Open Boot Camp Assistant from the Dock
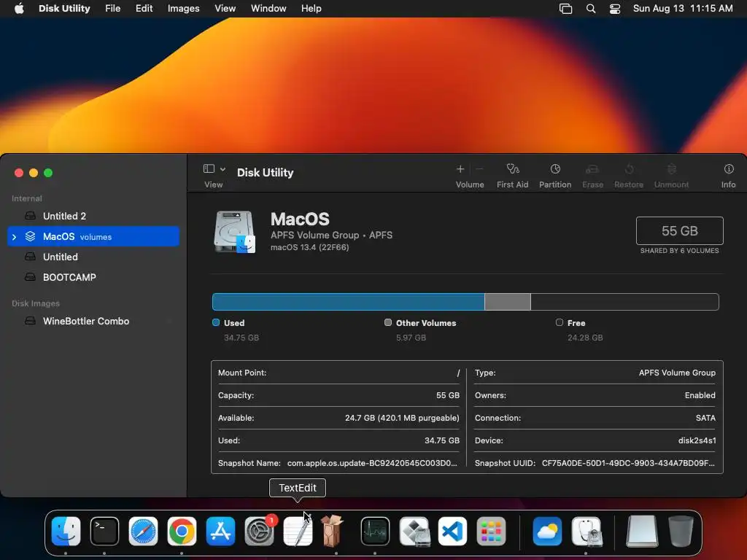Image resolution: width=747 pixels, height=560 pixels. pos(414,531)
